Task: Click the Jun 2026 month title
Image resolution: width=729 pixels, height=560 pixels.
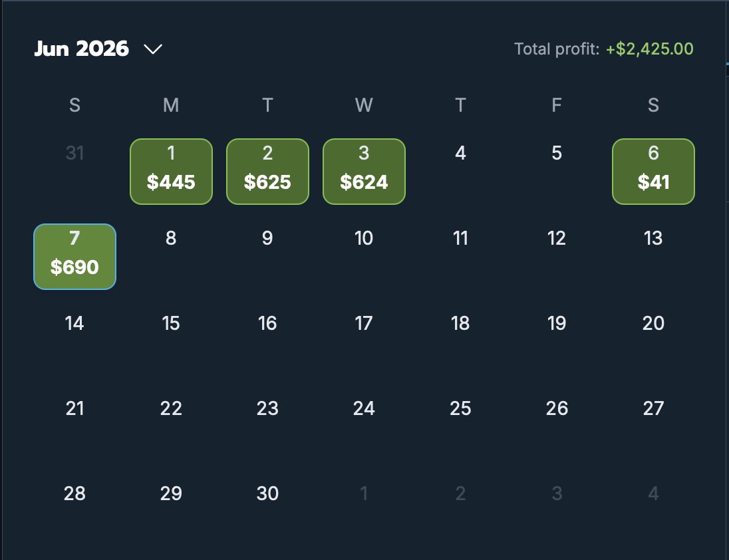Action: [81, 49]
